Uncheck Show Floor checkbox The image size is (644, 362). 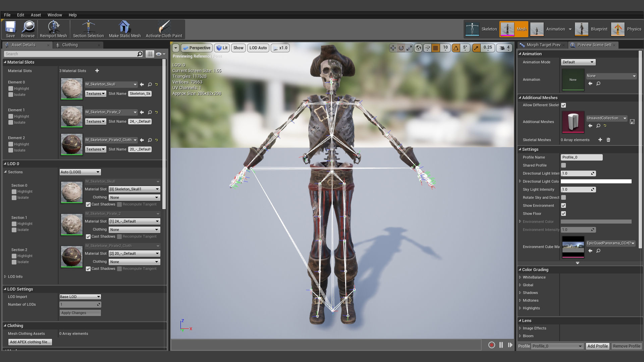pos(563,214)
